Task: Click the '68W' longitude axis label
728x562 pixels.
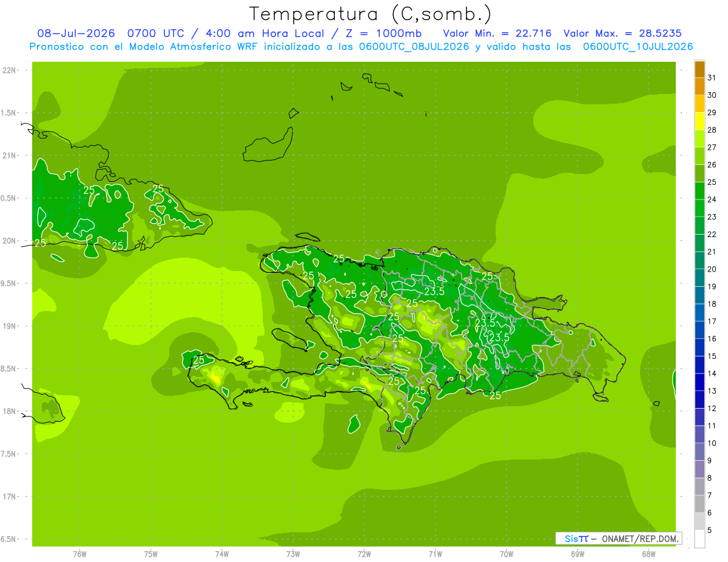Action: [649, 554]
